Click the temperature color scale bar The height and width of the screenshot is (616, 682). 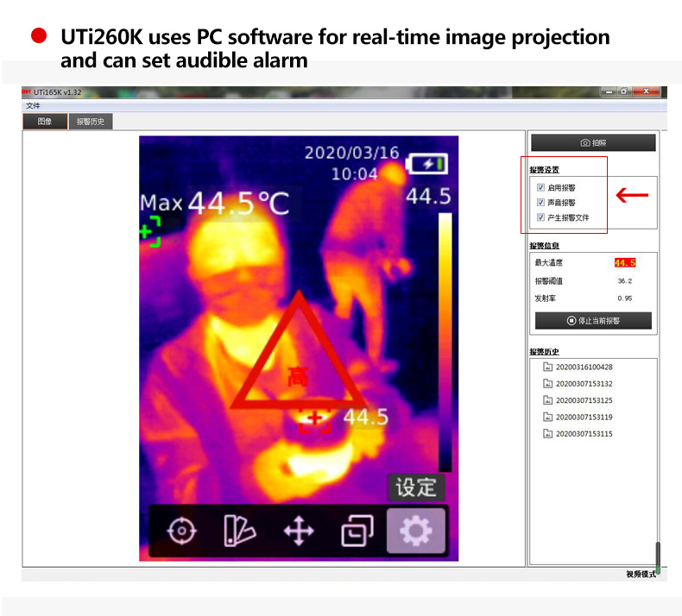tap(445, 343)
